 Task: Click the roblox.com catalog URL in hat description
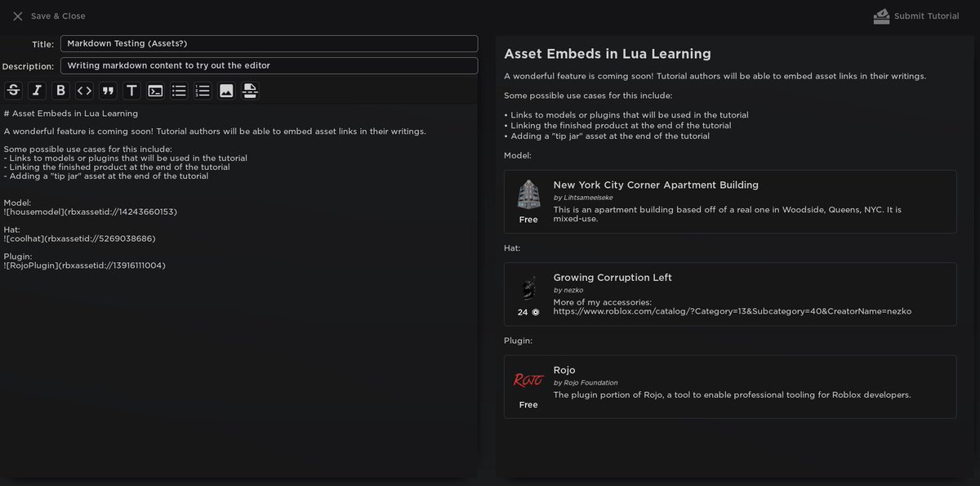point(733,311)
